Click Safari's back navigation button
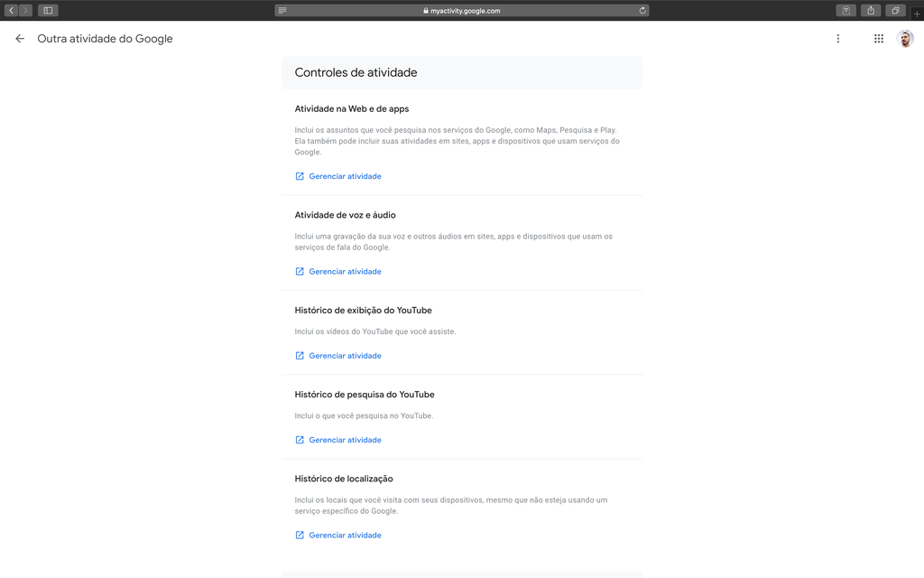This screenshot has height=578, width=924. pos(11,10)
